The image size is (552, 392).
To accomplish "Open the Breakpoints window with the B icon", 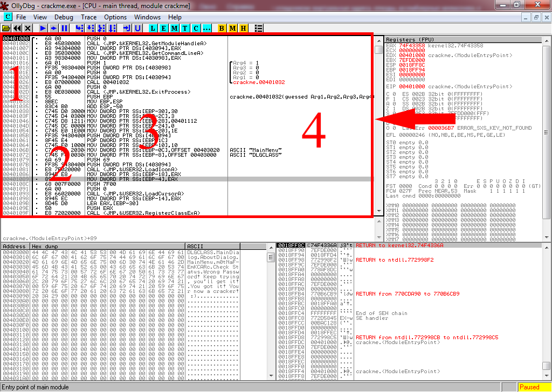I will (222, 28).
